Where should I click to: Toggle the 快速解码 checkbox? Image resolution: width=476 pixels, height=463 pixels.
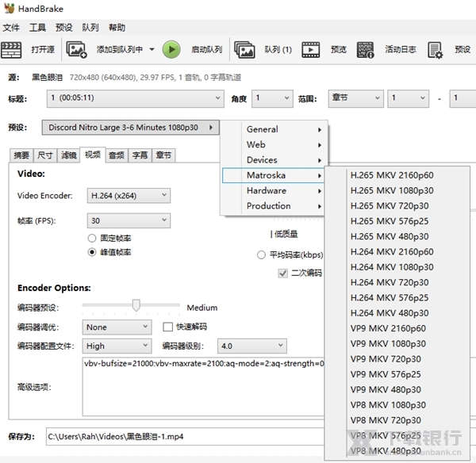click(167, 327)
